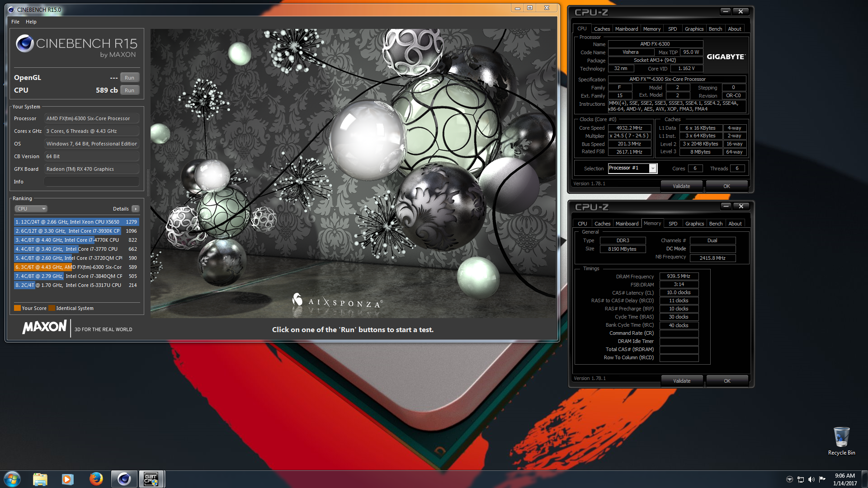
Task: Switch to SPD tab in upper CPU-Z
Action: click(x=673, y=29)
